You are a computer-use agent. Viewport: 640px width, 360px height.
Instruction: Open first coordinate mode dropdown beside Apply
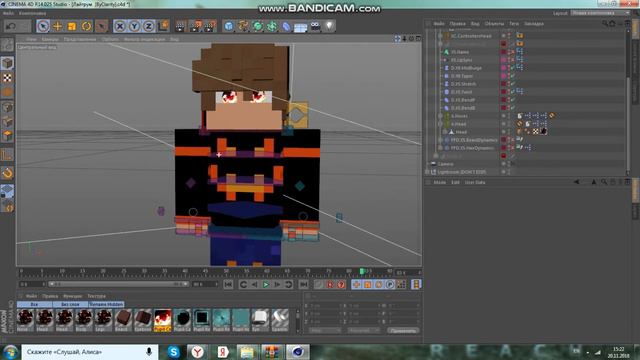[x=324, y=330]
